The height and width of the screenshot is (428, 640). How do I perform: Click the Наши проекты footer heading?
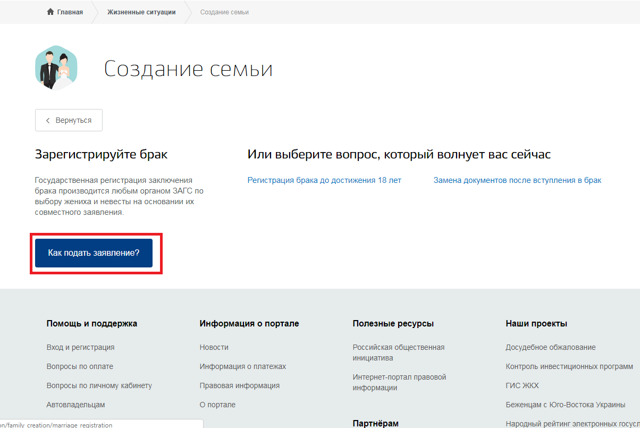tap(536, 324)
